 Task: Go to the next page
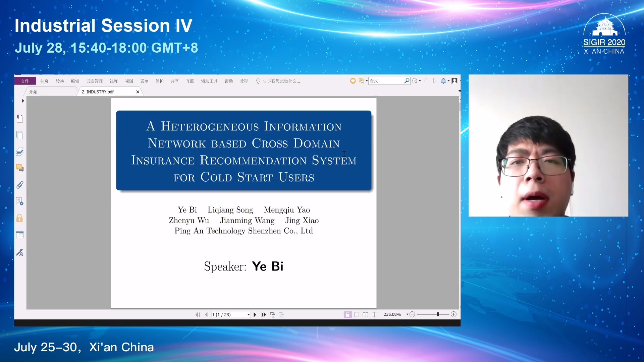(255, 315)
